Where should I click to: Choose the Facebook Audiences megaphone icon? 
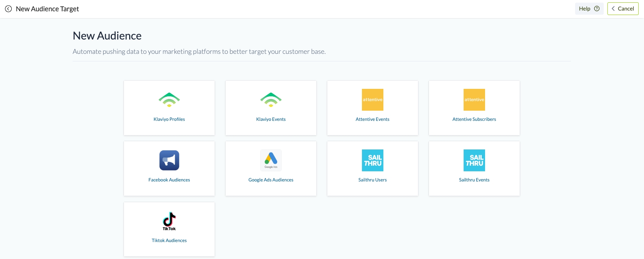point(169,160)
